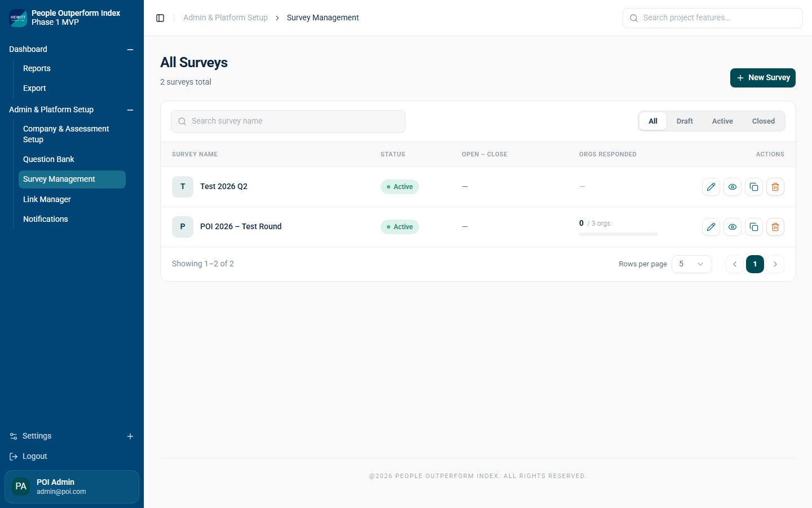View POI 2026 – Test Round via eye icon
The image size is (812, 508).
pyautogui.click(x=732, y=227)
